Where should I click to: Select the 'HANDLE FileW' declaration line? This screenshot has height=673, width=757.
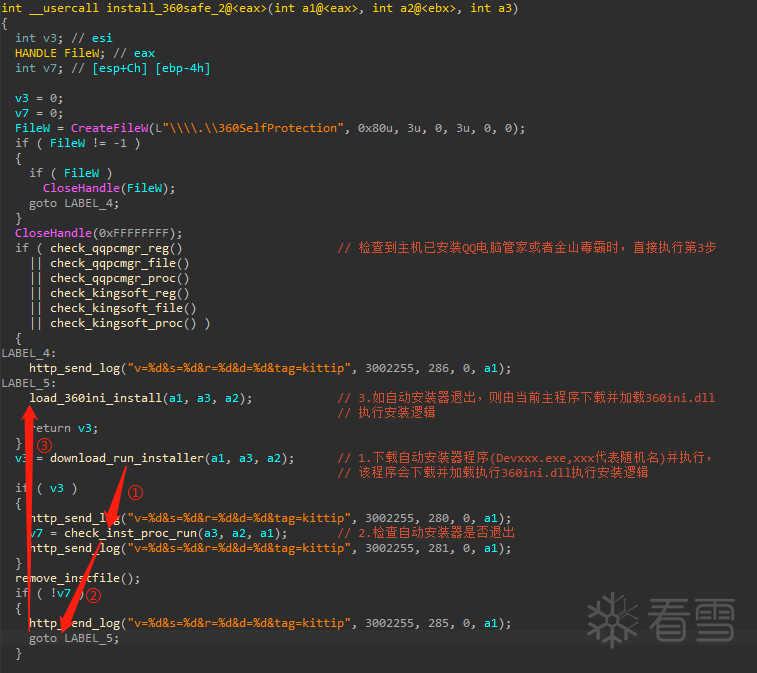point(85,53)
